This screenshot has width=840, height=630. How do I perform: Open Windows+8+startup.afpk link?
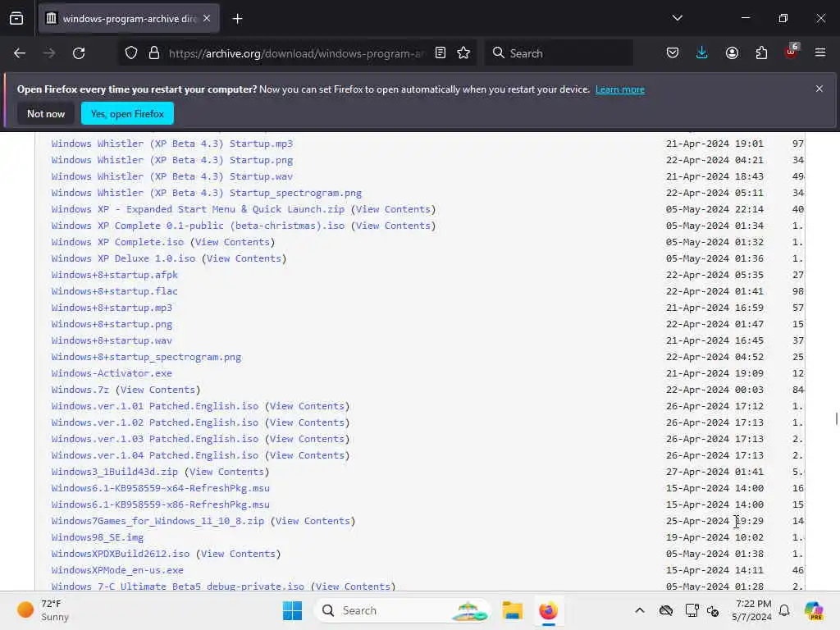(x=115, y=275)
